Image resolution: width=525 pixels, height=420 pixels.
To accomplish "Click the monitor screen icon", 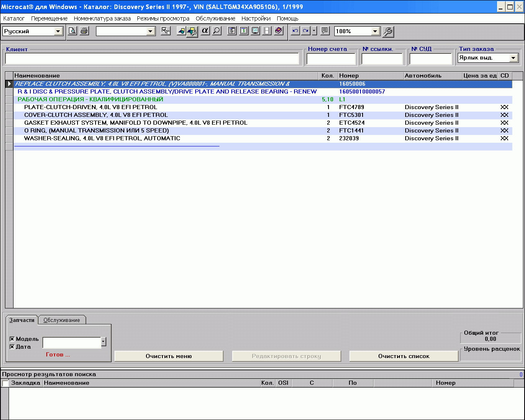I will pyautogui.click(x=255, y=31).
